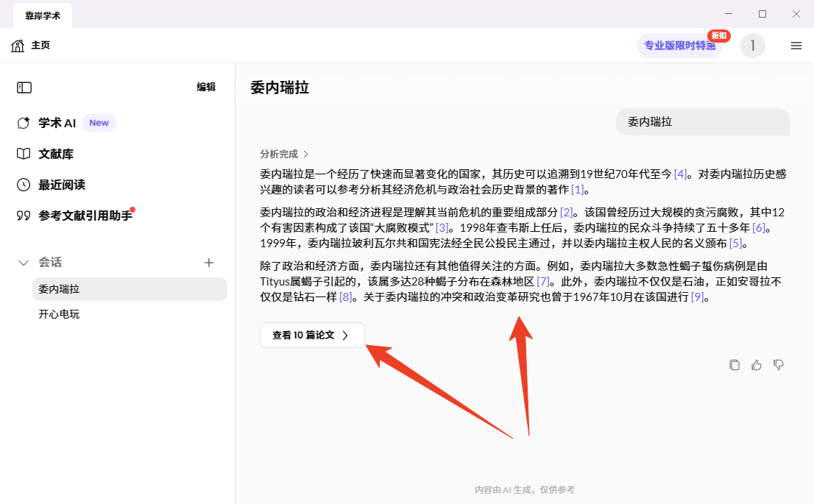Screen dimensions: 814x504
Task: Open the 开心电玩 conversation
Action: (59, 314)
